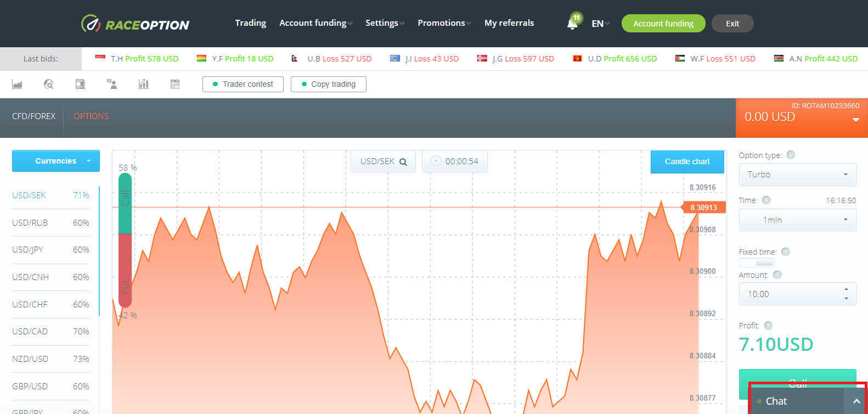868x414 pixels.
Task: Click the flag next to U.D bid
Action: point(577,58)
